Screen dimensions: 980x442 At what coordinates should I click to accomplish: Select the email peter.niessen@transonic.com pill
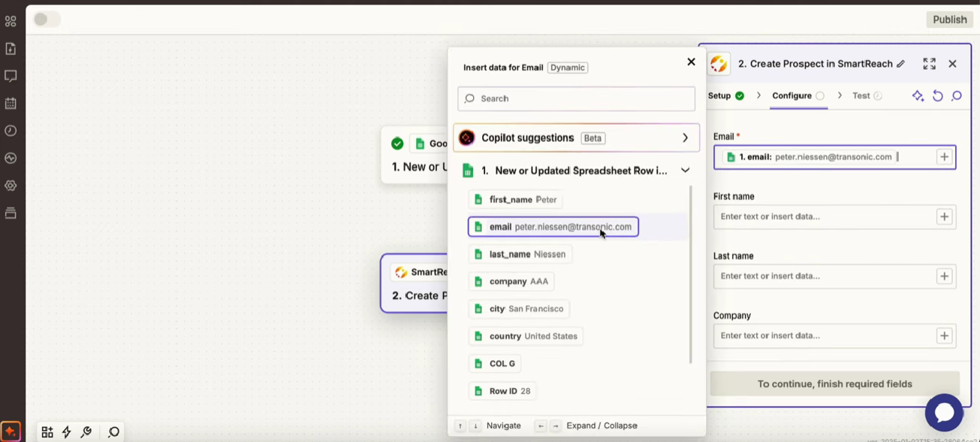pos(553,227)
